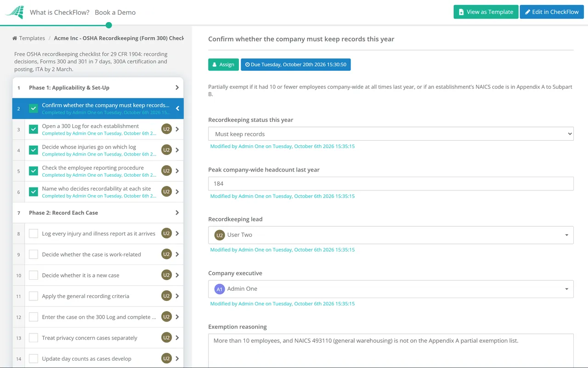Screen dimensions: 588x368
Task: Check Treat privacy concern cases separately
Action: click(34, 338)
